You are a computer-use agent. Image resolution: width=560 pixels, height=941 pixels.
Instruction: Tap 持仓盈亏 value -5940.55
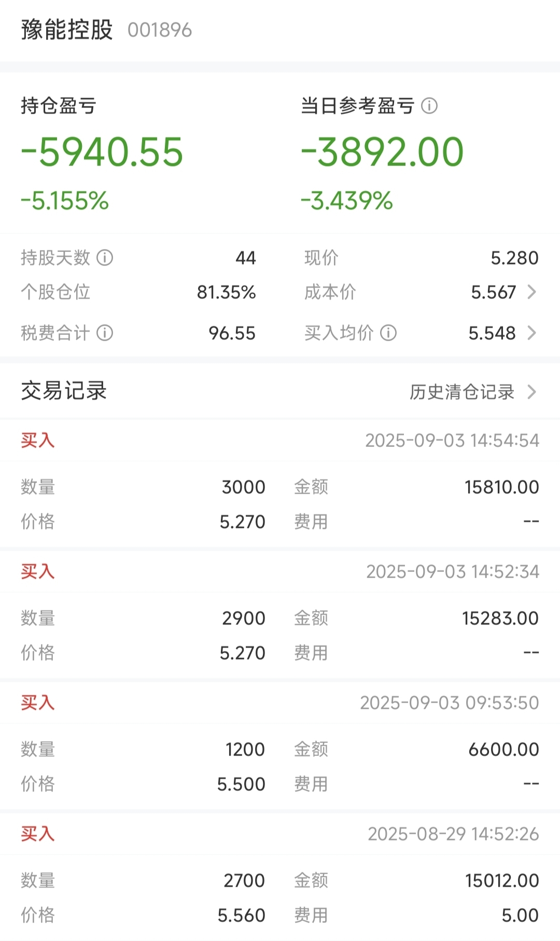click(x=102, y=152)
